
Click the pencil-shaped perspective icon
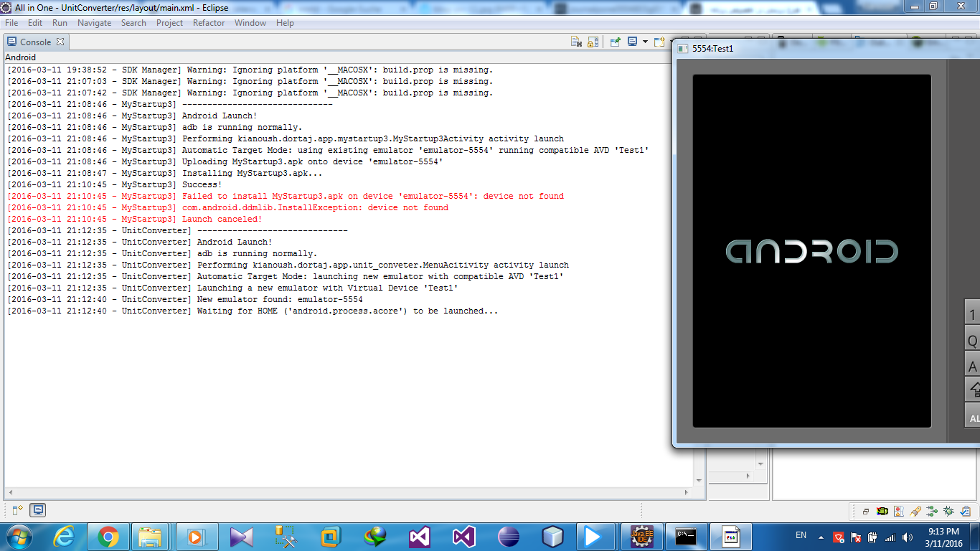(915, 512)
